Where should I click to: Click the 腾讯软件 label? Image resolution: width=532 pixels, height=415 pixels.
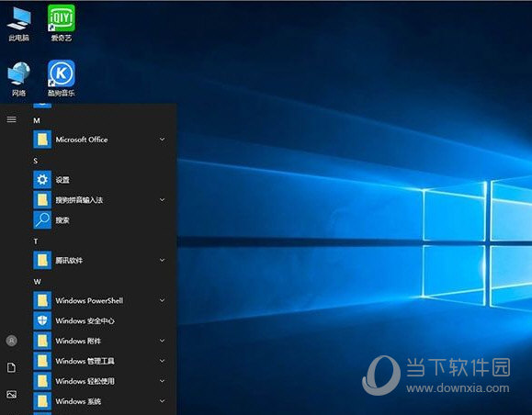pyautogui.click(x=69, y=260)
